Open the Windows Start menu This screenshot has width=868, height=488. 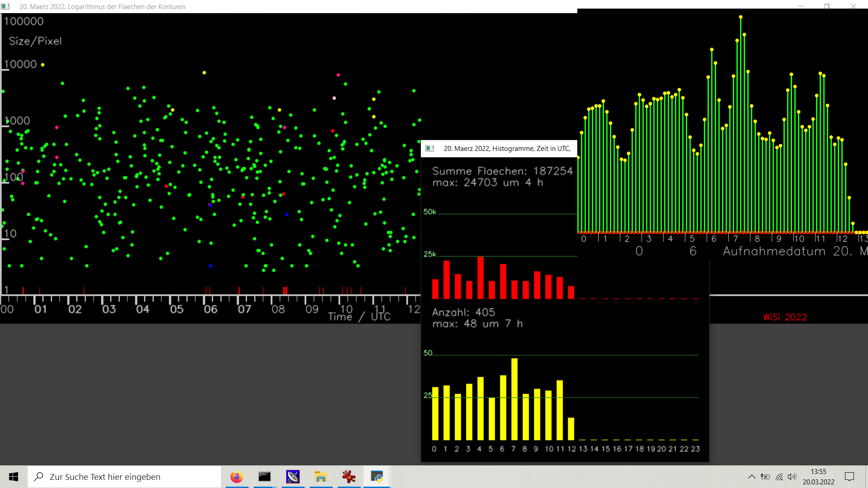[14, 477]
